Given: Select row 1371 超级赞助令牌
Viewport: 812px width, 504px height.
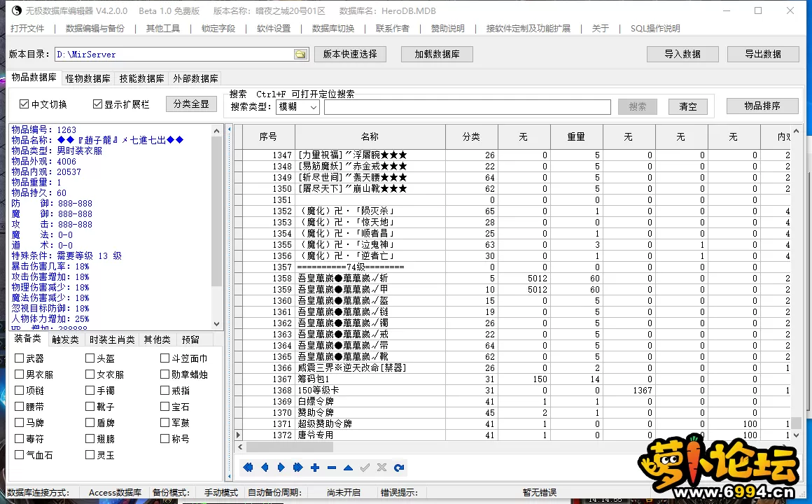Looking at the screenshot, I should click(x=516, y=423).
